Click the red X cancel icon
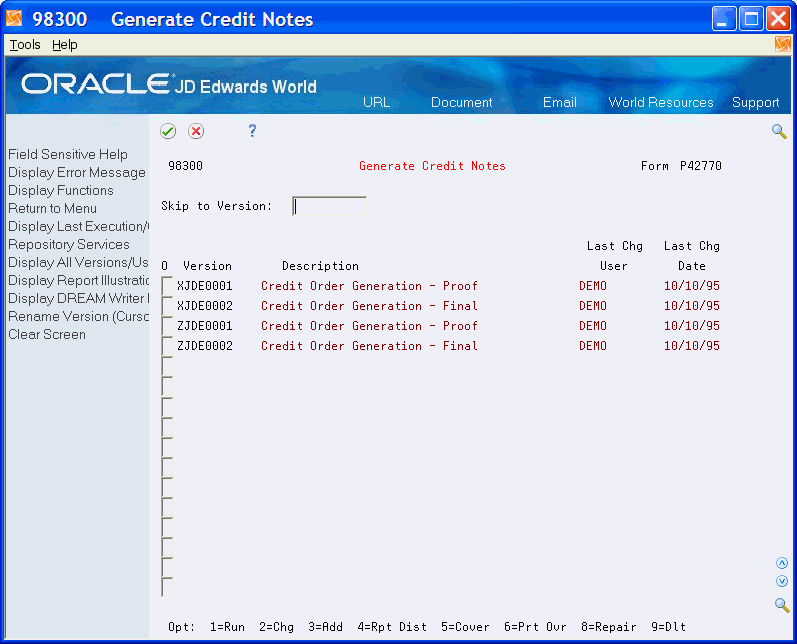Image resolution: width=797 pixels, height=644 pixels. point(196,131)
